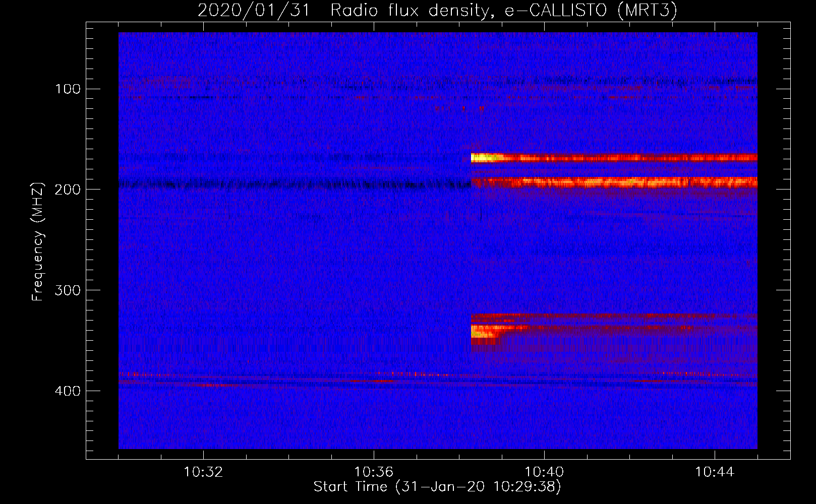Click the yellow burst patch near 340 MHz
The width and height of the screenshot is (816, 504).
pyautogui.click(x=485, y=331)
